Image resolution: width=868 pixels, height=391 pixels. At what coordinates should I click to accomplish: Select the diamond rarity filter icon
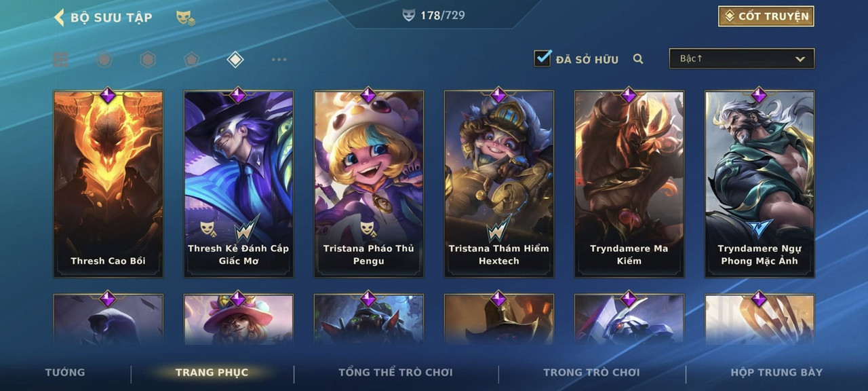click(235, 60)
